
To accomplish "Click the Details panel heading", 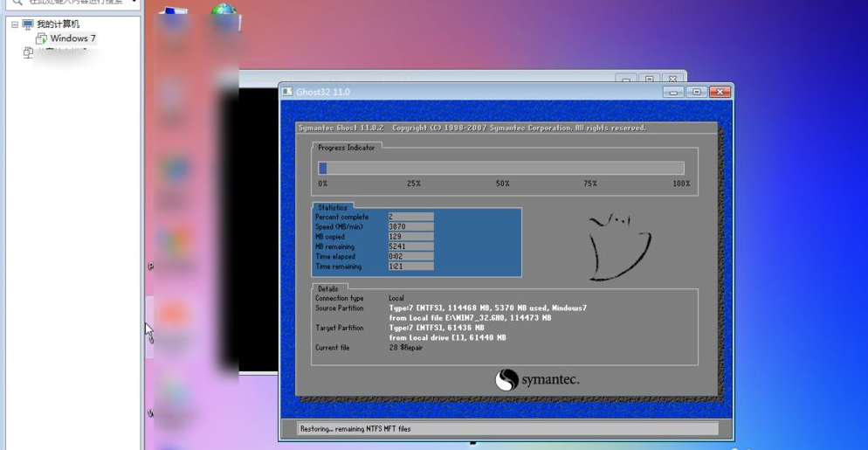I will [328, 288].
